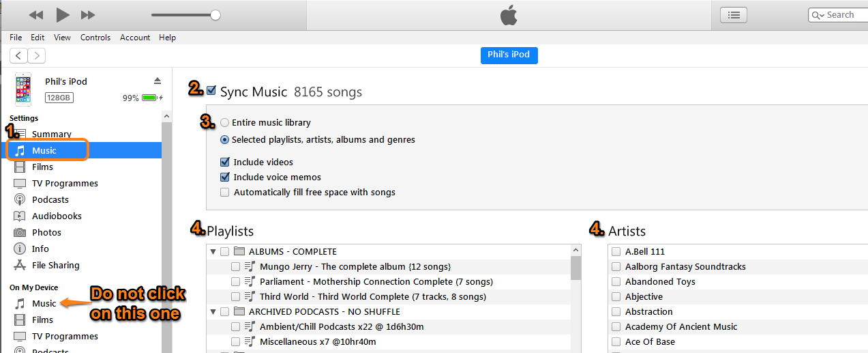
Task: Toggle Include voice memos checkbox
Action: [x=225, y=177]
